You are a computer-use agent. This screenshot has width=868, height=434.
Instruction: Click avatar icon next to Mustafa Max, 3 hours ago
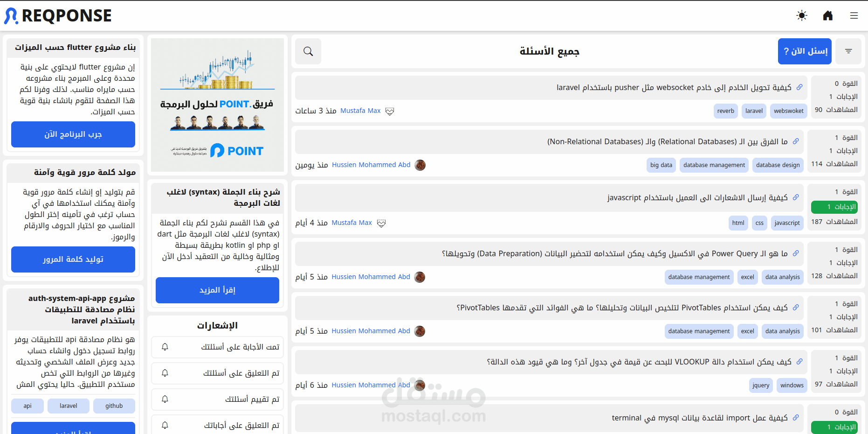[390, 111]
